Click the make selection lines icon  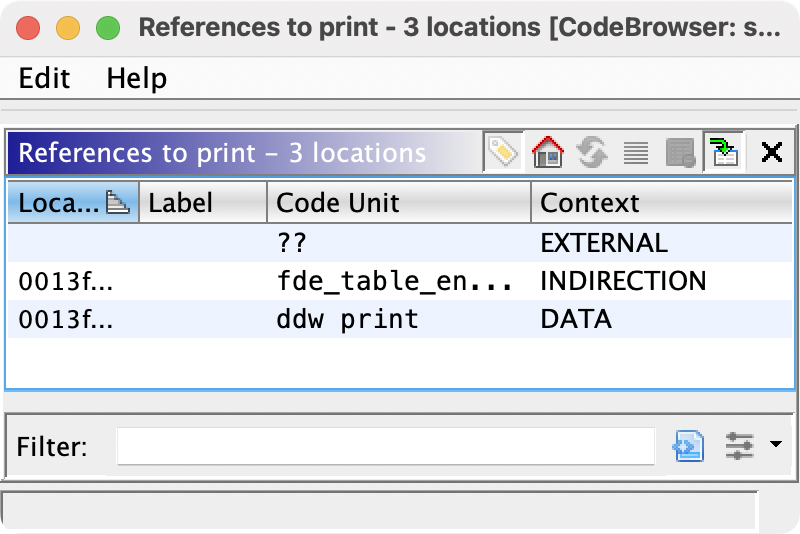click(x=636, y=152)
